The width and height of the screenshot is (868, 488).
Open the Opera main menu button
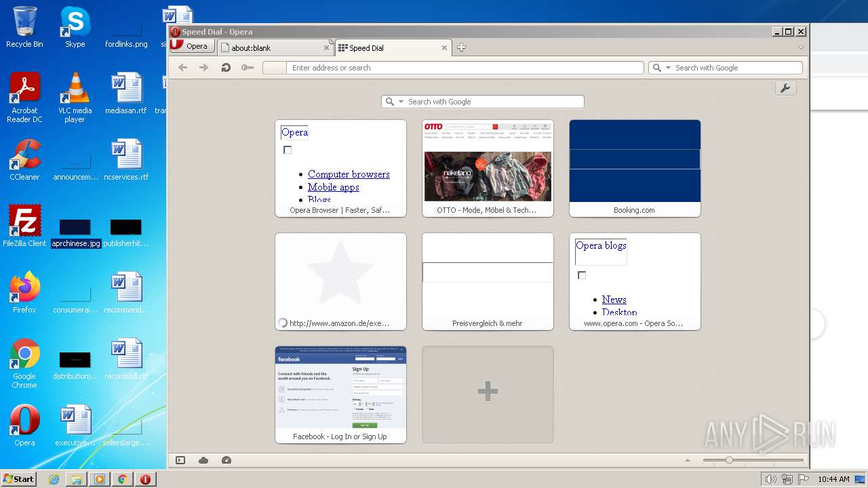192,46
